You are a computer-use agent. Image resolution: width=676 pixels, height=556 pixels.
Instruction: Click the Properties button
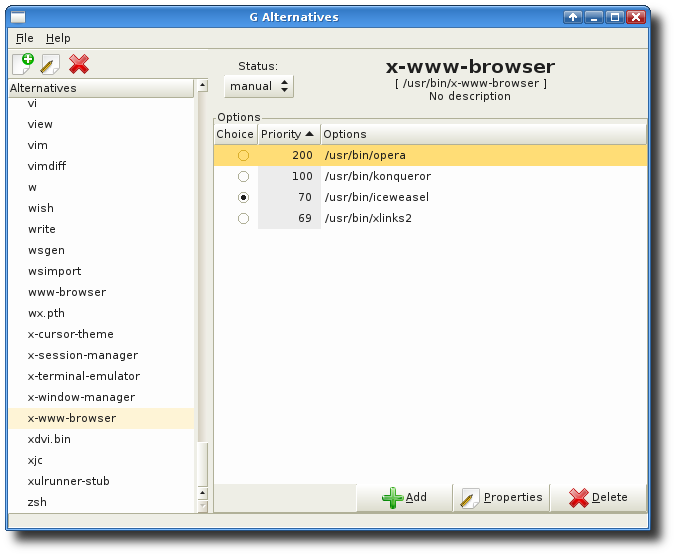(502, 497)
